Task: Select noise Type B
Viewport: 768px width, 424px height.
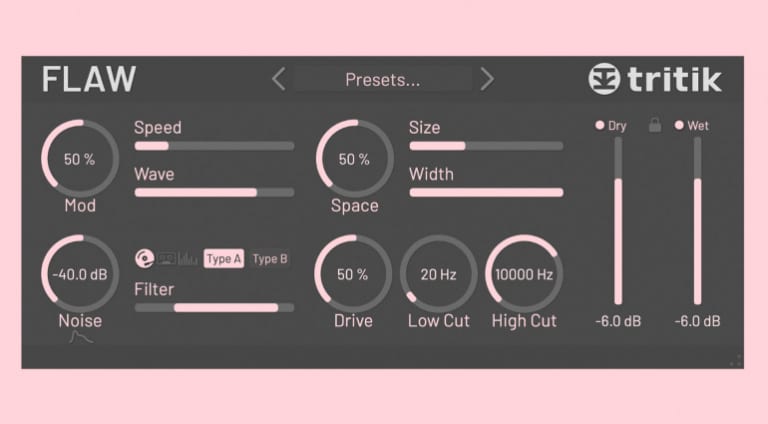Action: (x=270, y=259)
